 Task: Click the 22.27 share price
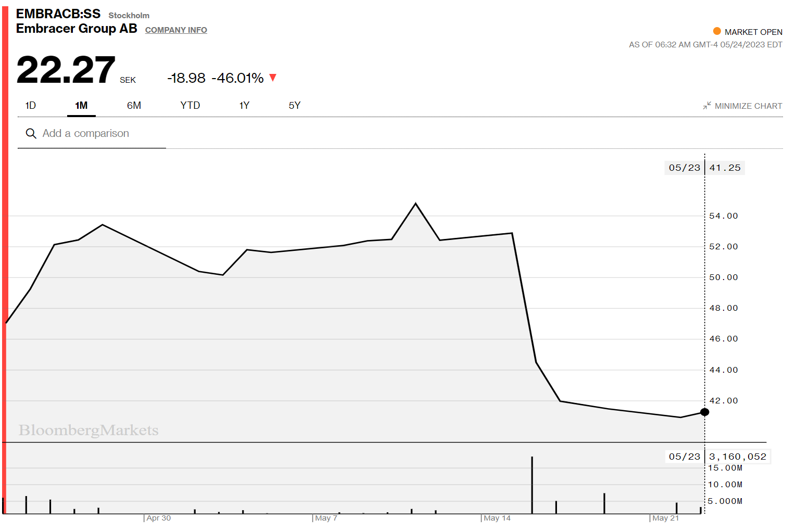coord(66,70)
